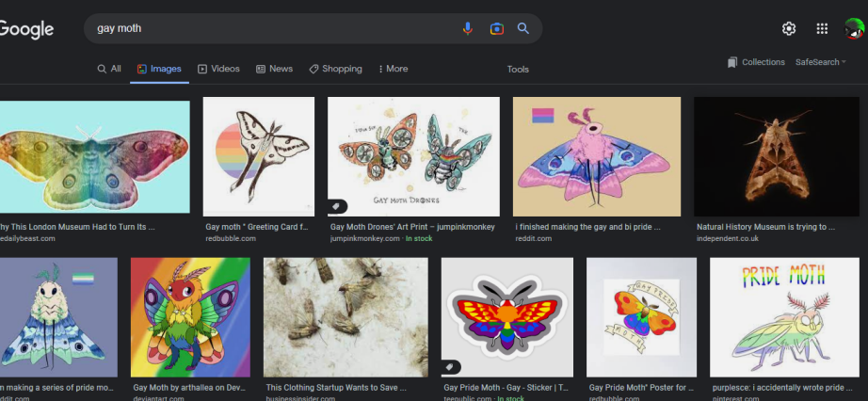
Task: Open the clothing moths photo thumbnail
Action: click(346, 317)
